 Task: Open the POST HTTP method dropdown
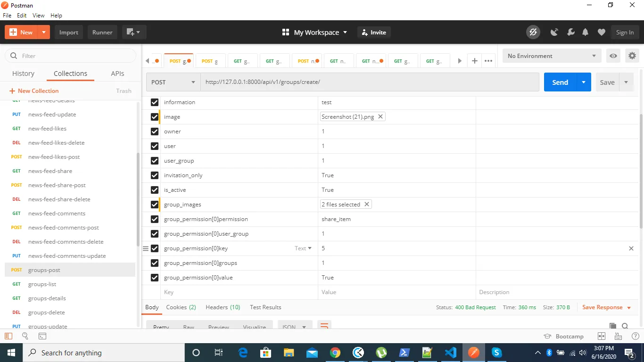tap(173, 82)
